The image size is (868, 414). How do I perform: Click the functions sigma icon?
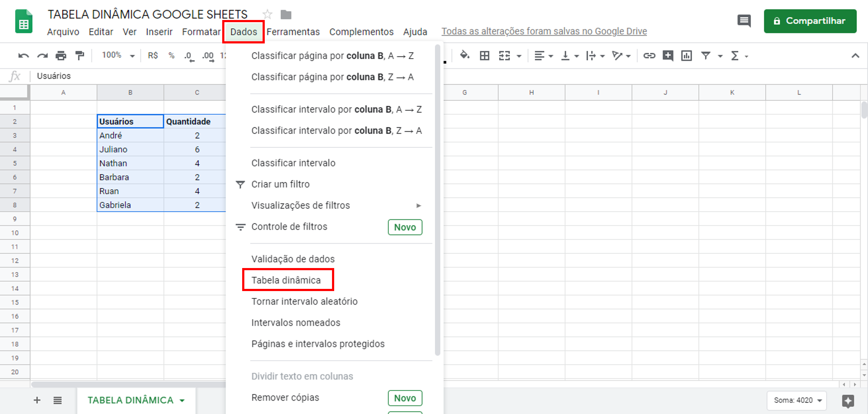735,56
